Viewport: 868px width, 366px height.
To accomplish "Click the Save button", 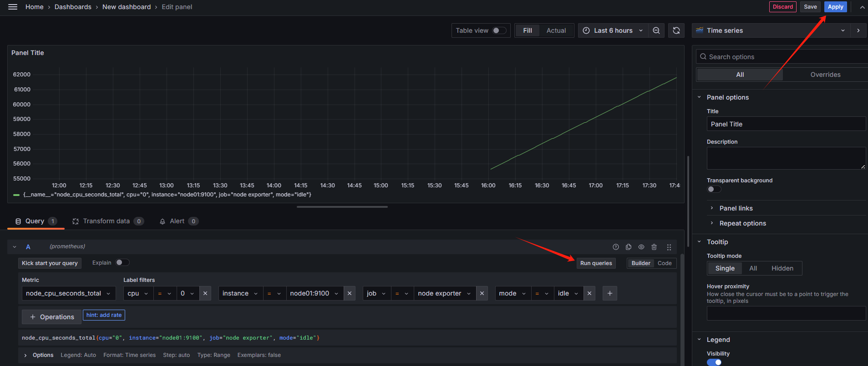I will (x=810, y=7).
